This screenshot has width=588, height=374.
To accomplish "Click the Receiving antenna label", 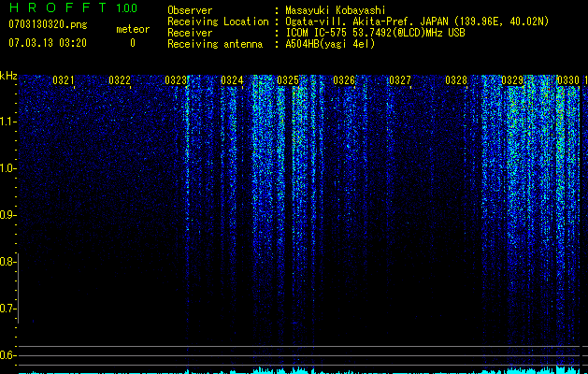I will point(215,44).
